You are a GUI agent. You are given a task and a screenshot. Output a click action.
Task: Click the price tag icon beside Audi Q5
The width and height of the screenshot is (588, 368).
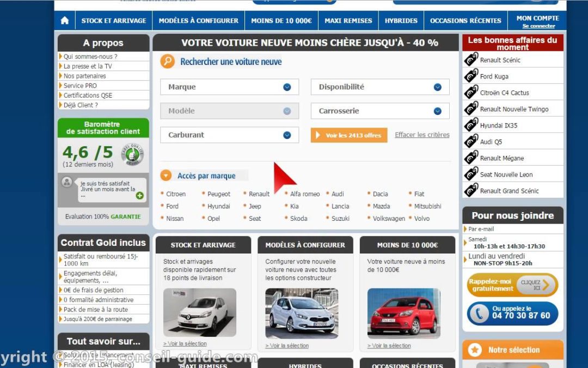(x=470, y=141)
